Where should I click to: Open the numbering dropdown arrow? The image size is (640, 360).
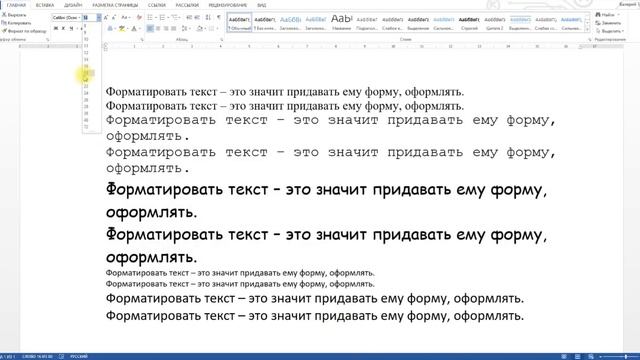click(168, 18)
